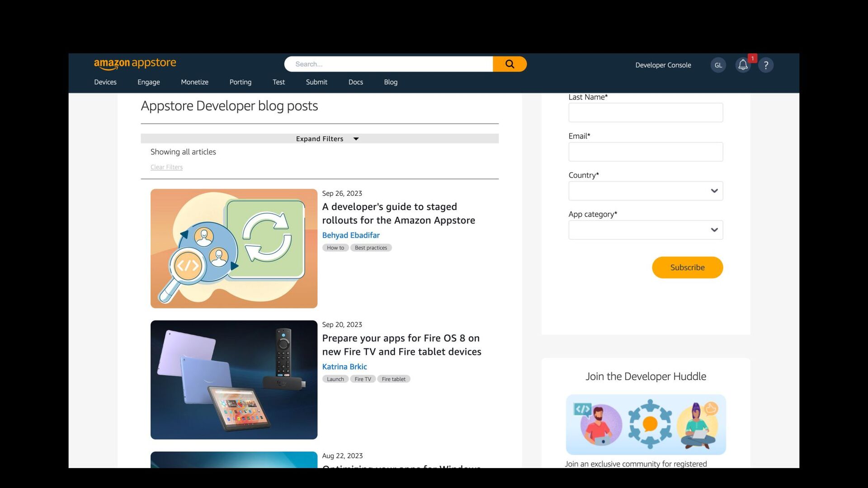This screenshot has height=488, width=868.
Task: Focus the Search input field
Action: point(389,64)
